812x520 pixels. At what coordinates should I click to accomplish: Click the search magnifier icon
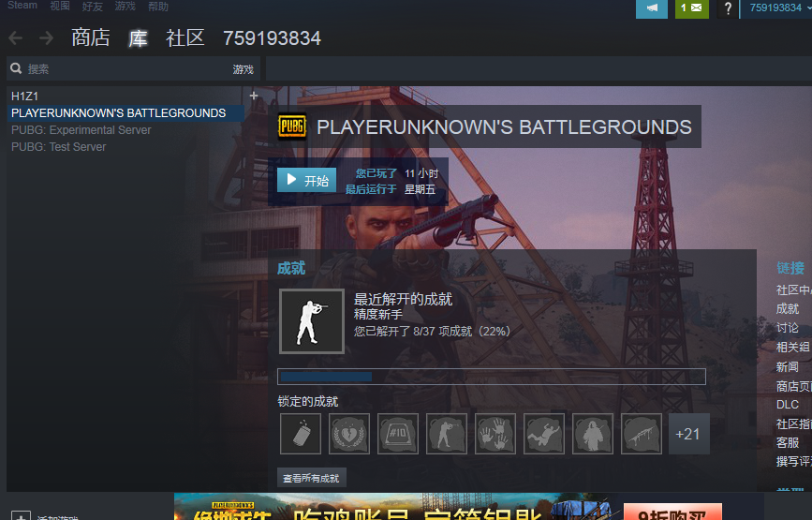[16, 68]
